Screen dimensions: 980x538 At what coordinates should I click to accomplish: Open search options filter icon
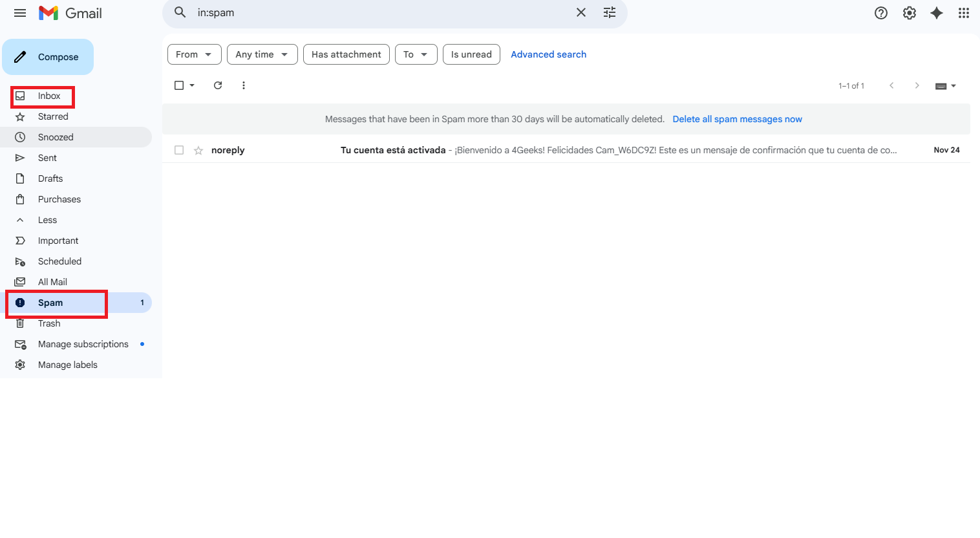[610, 13]
